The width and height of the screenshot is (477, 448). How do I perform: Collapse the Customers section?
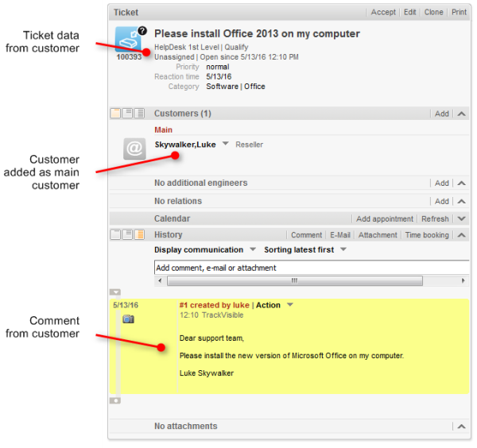(x=461, y=114)
